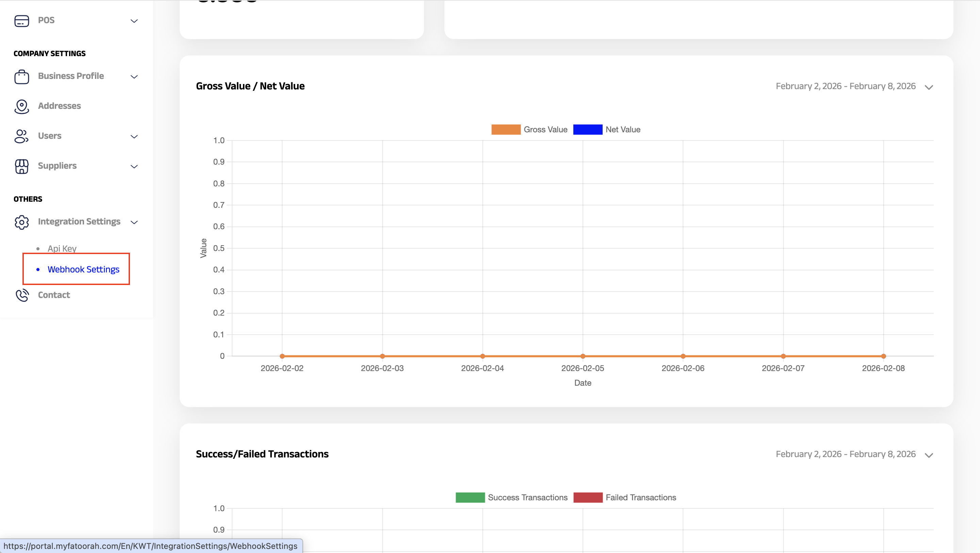Click the Users people icon
The width and height of the screenshot is (980, 553).
[21, 136]
